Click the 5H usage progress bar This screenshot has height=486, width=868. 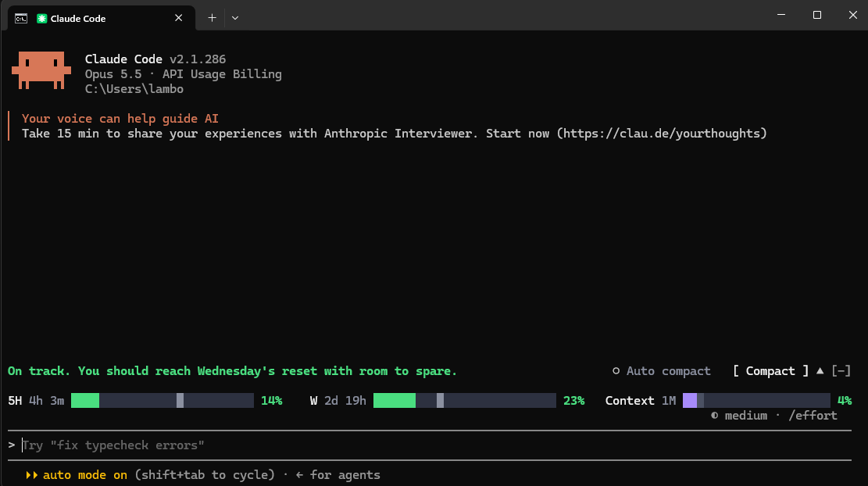click(x=163, y=400)
